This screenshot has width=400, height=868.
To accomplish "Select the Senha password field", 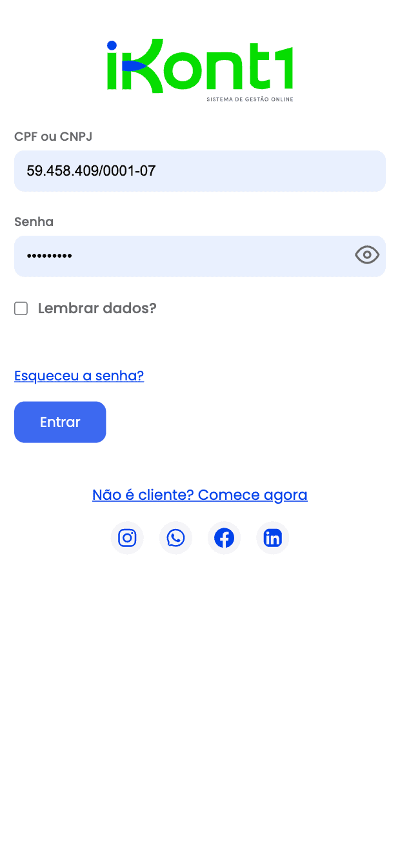I will pyautogui.click(x=194, y=256).
